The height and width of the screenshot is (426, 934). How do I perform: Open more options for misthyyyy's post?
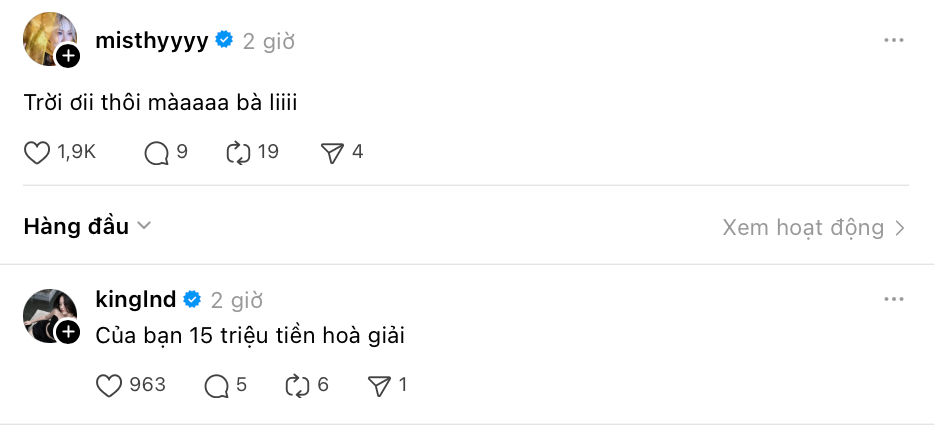click(x=893, y=40)
